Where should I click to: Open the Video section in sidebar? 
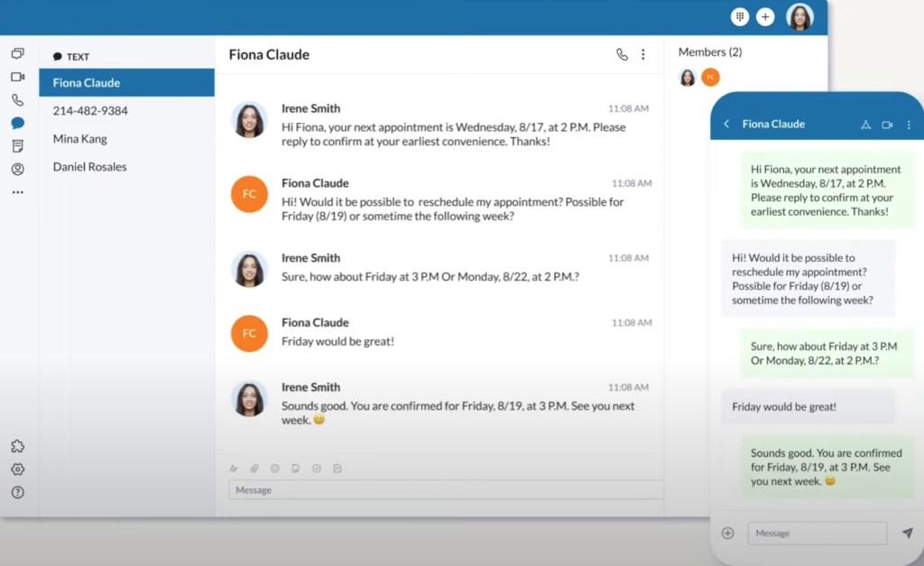tap(18, 77)
